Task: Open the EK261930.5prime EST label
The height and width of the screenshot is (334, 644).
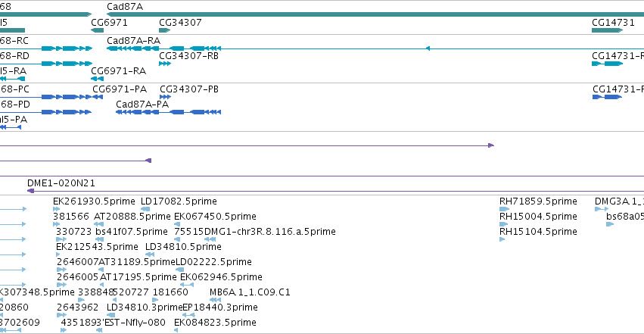Action: 94,201
